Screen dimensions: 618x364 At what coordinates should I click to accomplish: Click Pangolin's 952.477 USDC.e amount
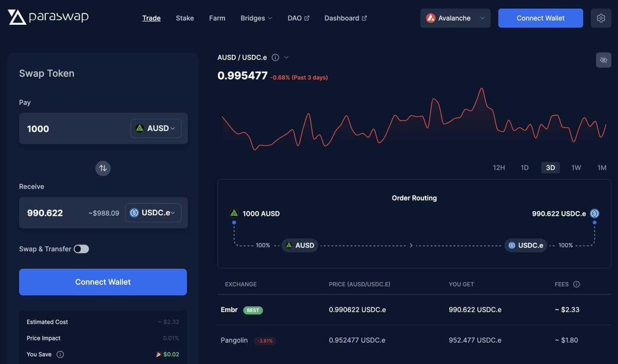pyautogui.click(x=475, y=340)
